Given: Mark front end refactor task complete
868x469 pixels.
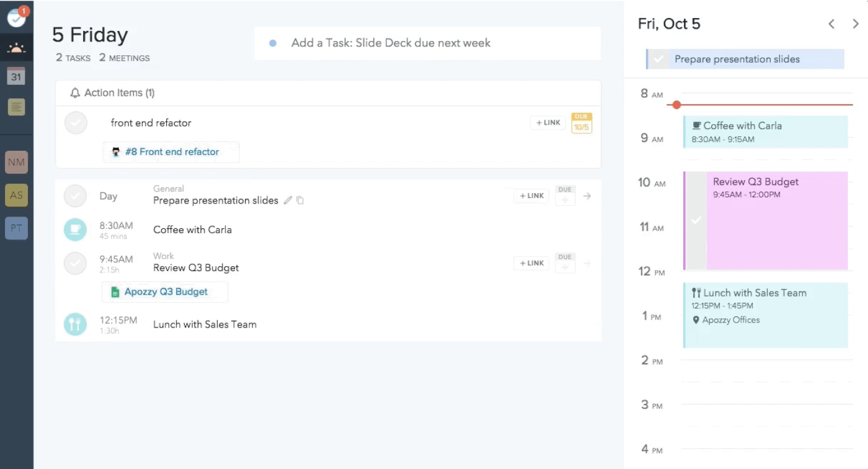Looking at the screenshot, I should click(76, 123).
